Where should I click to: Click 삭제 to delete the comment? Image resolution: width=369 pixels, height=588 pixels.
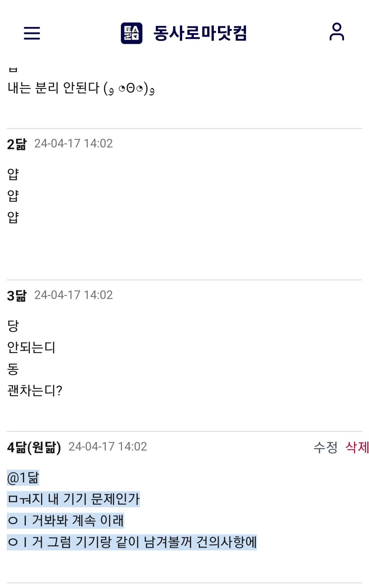(357, 447)
